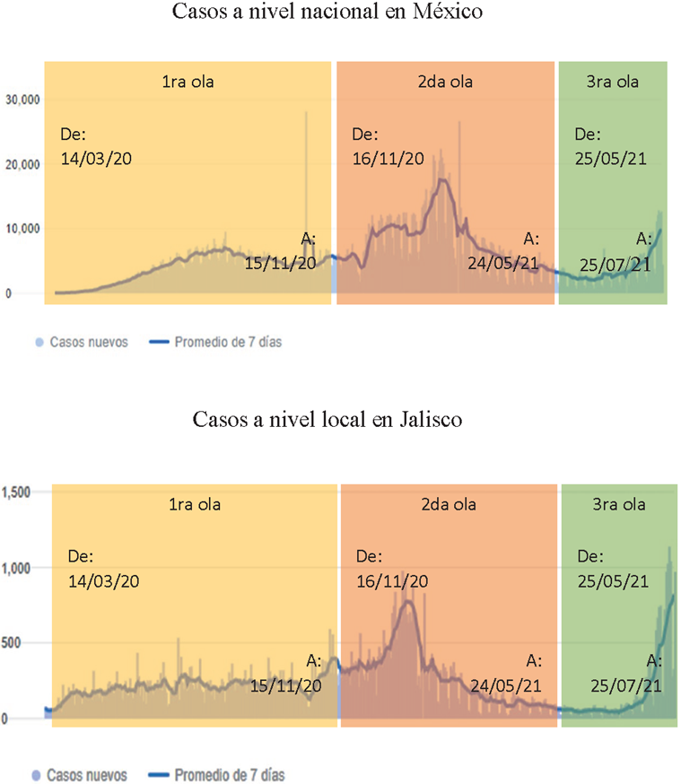Viewport: 681px width, 784px height.
Task: Select the '3ra ola' label in the Jalisco chart
Action: click(x=615, y=504)
